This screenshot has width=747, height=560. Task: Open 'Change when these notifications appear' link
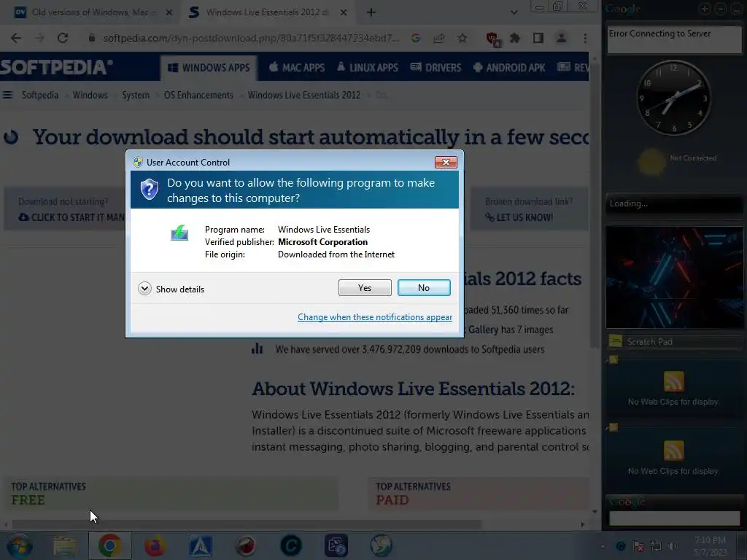tap(374, 317)
